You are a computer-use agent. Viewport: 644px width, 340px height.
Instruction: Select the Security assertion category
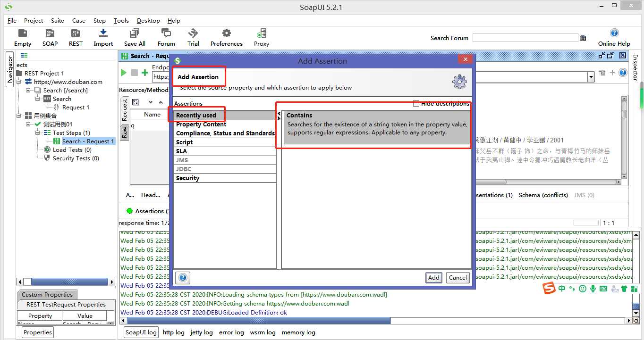[x=225, y=178]
